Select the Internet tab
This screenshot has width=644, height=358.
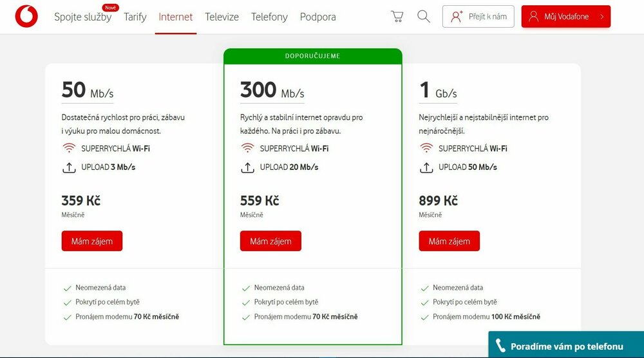pyautogui.click(x=175, y=17)
